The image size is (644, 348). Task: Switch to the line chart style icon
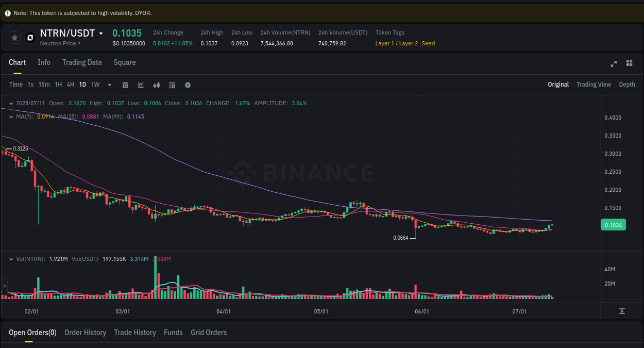[x=141, y=85]
